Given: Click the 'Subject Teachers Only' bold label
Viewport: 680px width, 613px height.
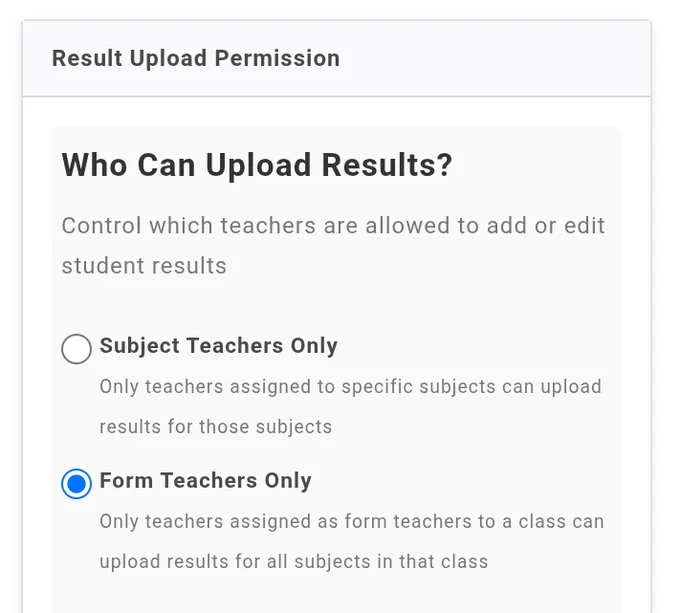Looking at the screenshot, I should [x=219, y=346].
